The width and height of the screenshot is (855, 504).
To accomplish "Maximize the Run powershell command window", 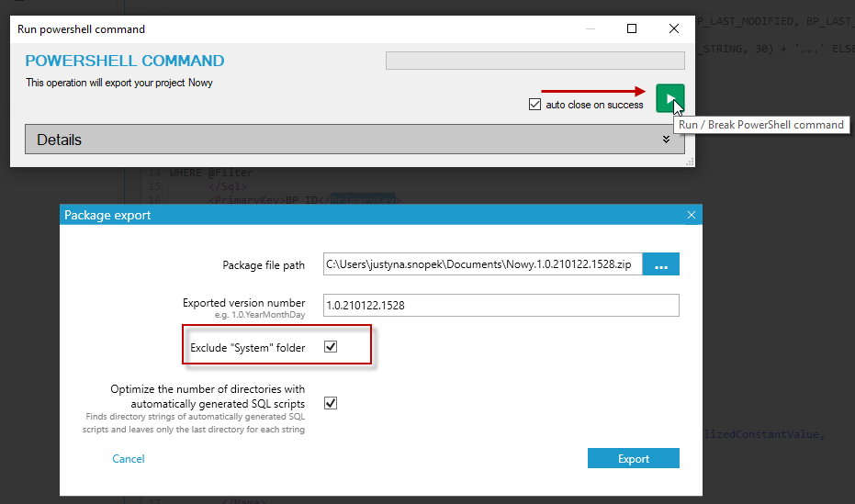I will (632, 28).
